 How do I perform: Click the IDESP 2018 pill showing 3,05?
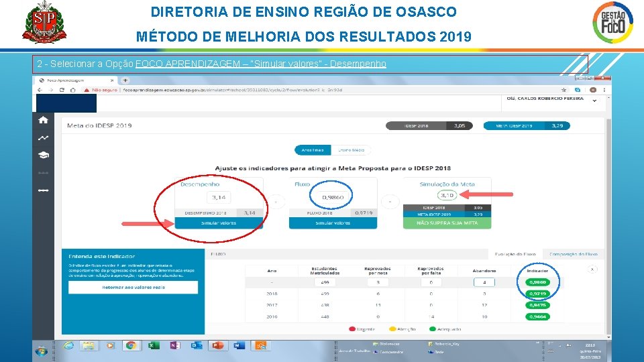point(429,125)
